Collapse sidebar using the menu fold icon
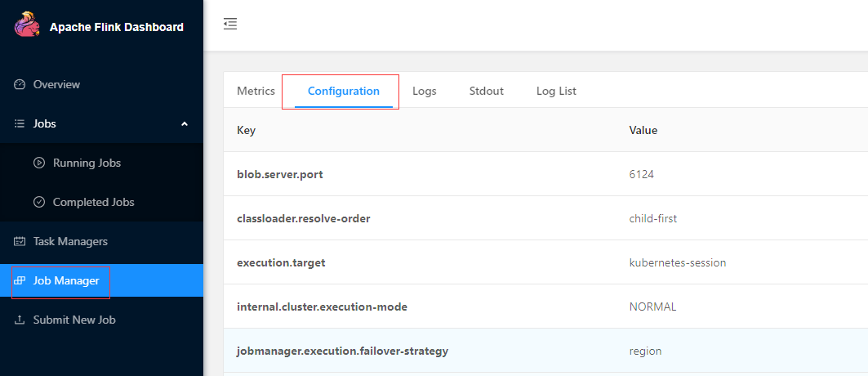868x376 pixels. coord(230,25)
